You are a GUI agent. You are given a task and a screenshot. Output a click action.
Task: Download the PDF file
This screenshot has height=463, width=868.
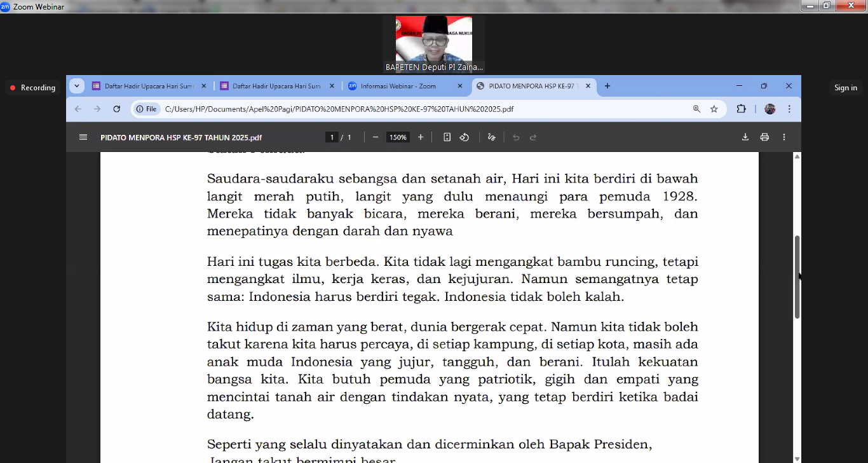point(745,137)
